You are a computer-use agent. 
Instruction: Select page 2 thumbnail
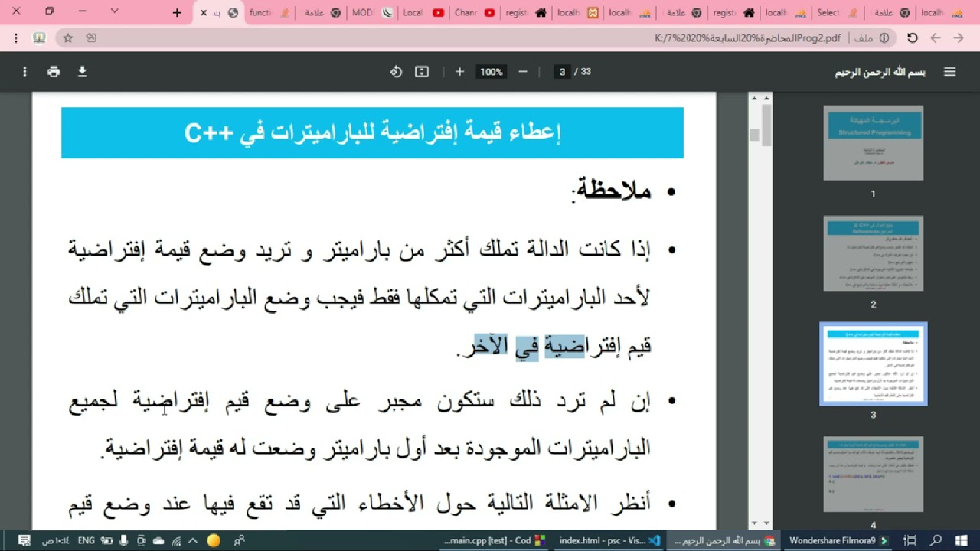(x=873, y=253)
